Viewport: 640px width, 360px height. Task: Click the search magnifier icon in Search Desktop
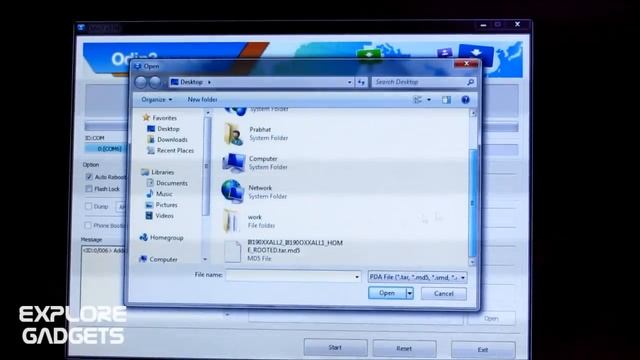(470, 82)
